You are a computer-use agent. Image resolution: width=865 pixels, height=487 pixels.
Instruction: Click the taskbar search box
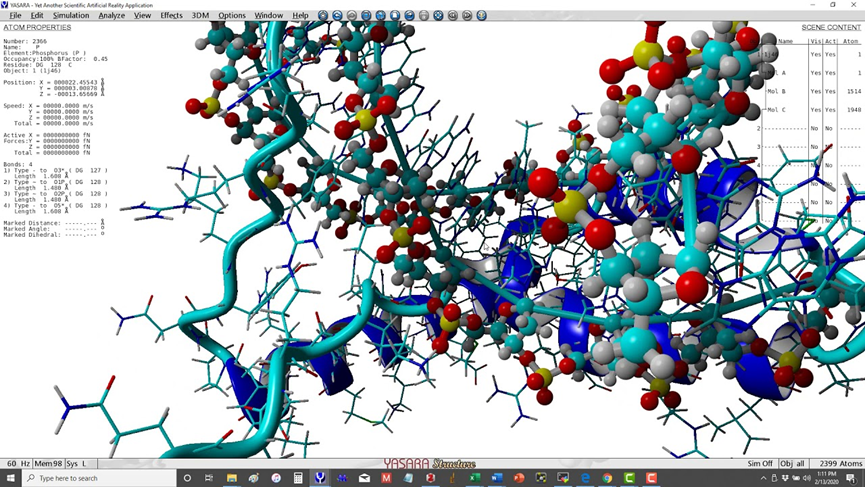click(99, 478)
